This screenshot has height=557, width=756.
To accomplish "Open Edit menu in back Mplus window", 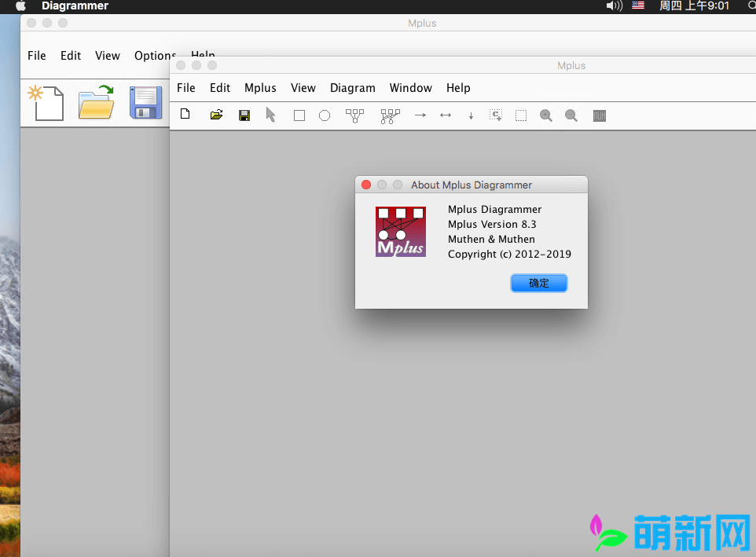I will point(71,56).
